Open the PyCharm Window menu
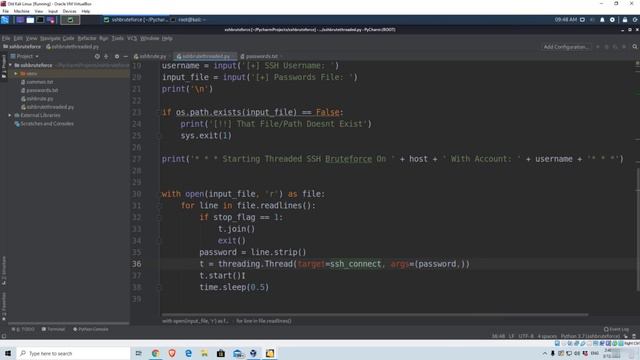640x360 pixels. [x=149, y=38]
